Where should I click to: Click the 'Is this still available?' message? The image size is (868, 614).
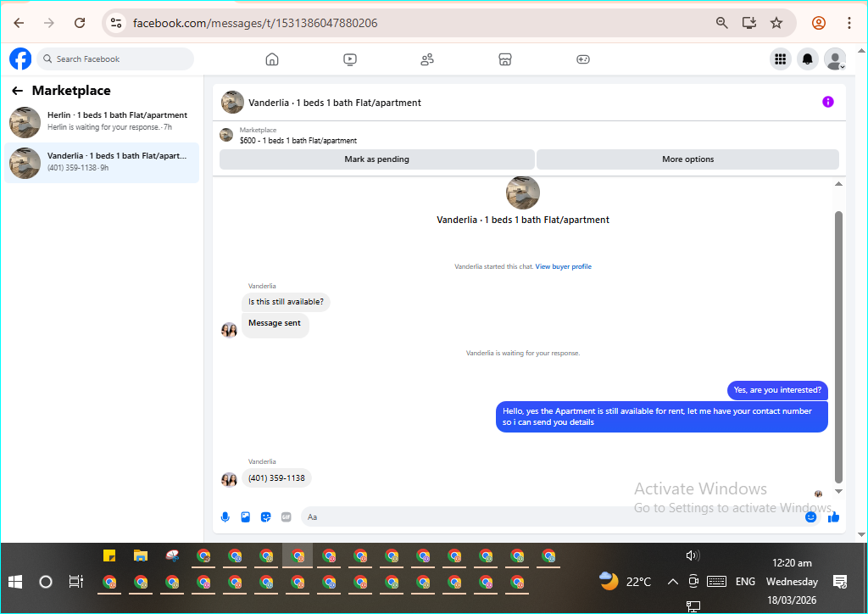coord(286,302)
